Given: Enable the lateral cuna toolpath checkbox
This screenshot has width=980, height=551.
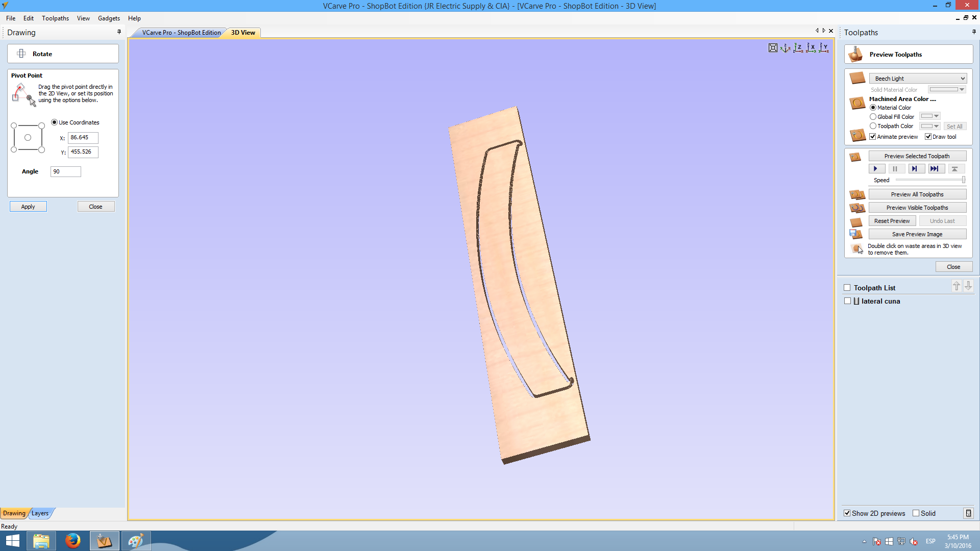Looking at the screenshot, I should click(848, 301).
